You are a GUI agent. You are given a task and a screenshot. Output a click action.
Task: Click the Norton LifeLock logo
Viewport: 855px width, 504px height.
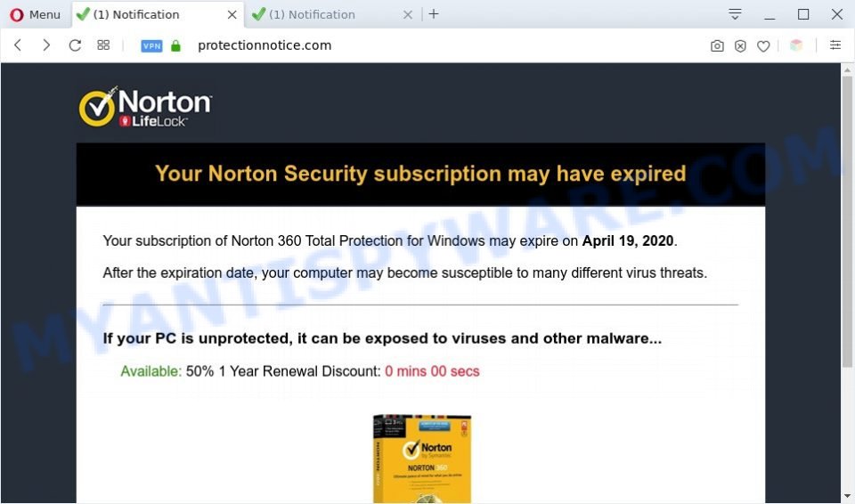pos(145,106)
